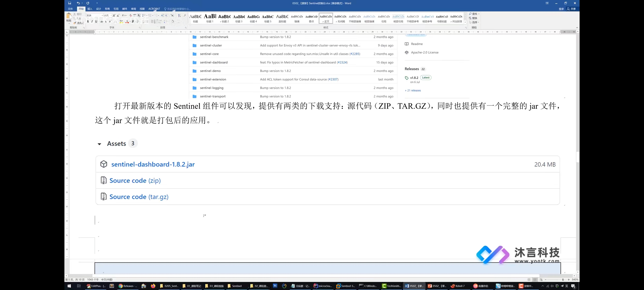Image resolution: width=644 pixels, height=290 pixels.
Task: Click the character border icon
Action: (139, 16)
